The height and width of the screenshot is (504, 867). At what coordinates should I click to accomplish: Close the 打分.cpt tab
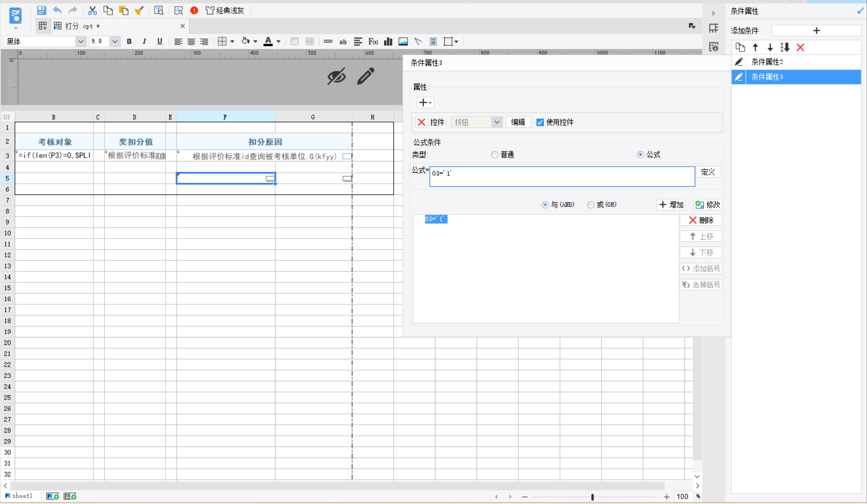(x=182, y=26)
